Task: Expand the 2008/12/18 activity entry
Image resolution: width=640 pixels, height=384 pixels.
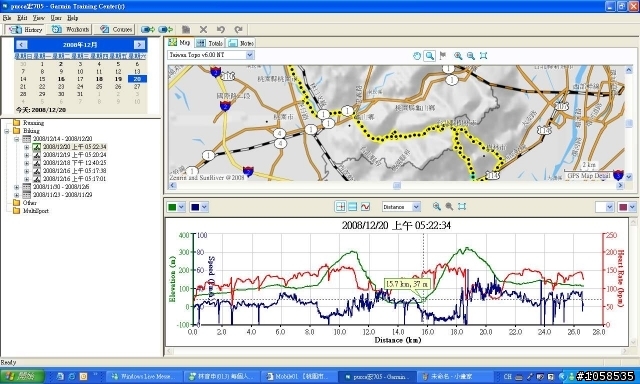Action: (27, 163)
